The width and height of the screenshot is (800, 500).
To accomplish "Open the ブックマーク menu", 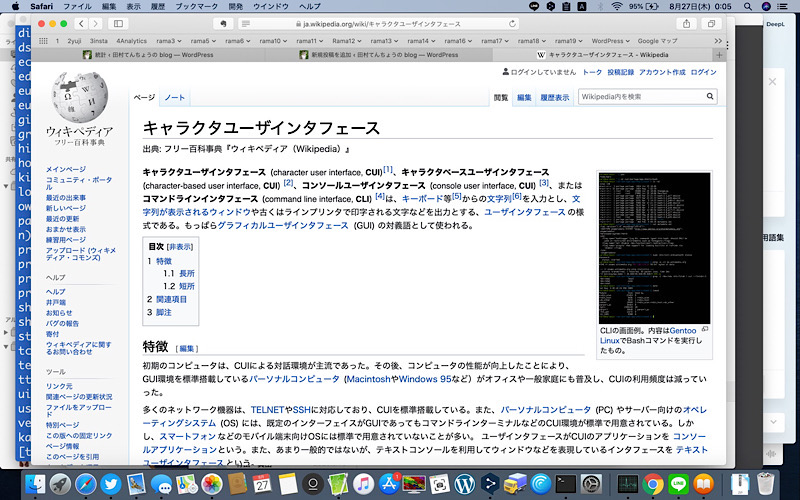I will (x=196, y=7).
